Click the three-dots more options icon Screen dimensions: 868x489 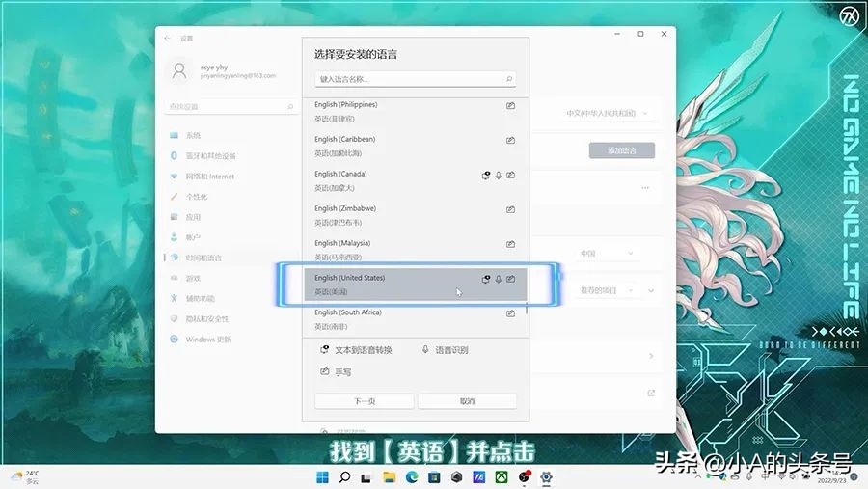(645, 188)
